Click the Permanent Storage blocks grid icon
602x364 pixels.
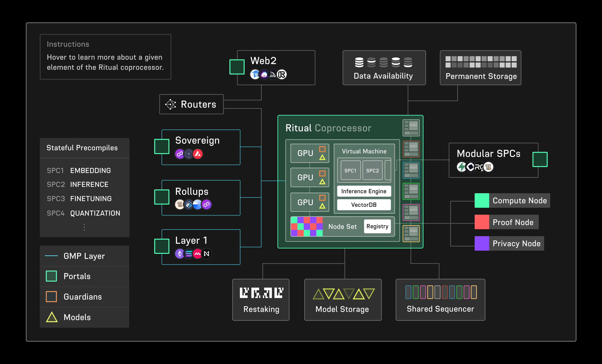pos(481,62)
